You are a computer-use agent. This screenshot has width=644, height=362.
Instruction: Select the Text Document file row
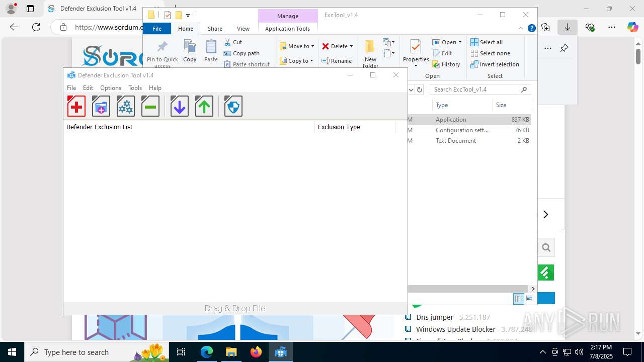click(x=469, y=141)
